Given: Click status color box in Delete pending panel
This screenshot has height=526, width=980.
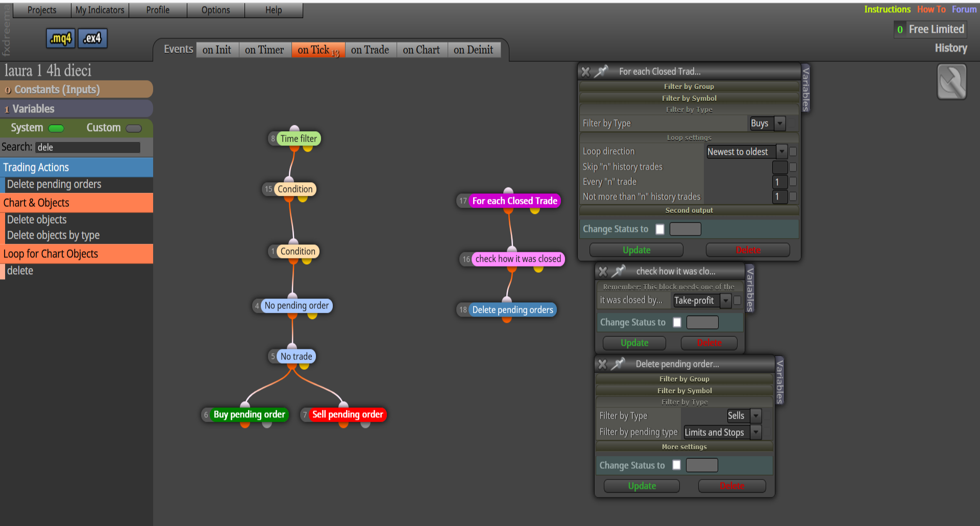Looking at the screenshot, I should (x=702, y=465).
